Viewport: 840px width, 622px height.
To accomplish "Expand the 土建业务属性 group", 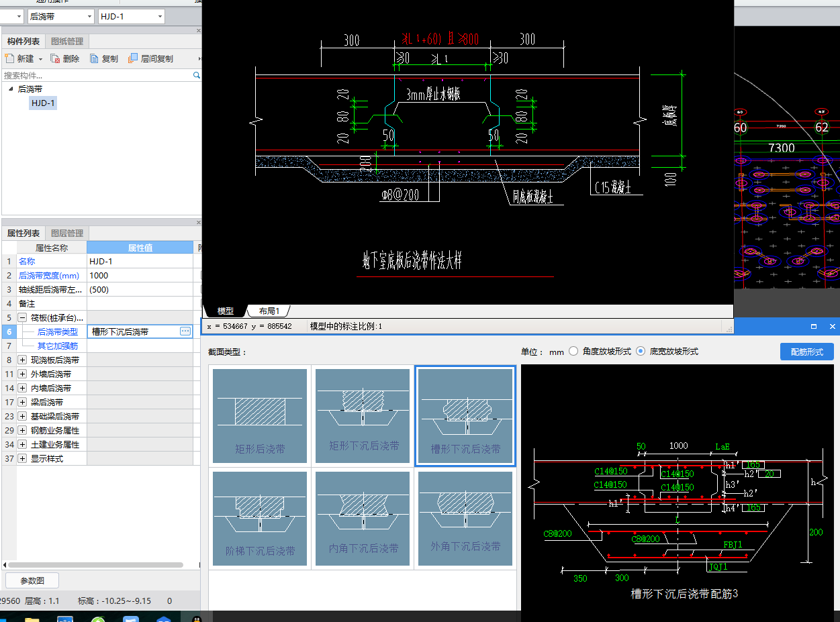I will point(22,444).
